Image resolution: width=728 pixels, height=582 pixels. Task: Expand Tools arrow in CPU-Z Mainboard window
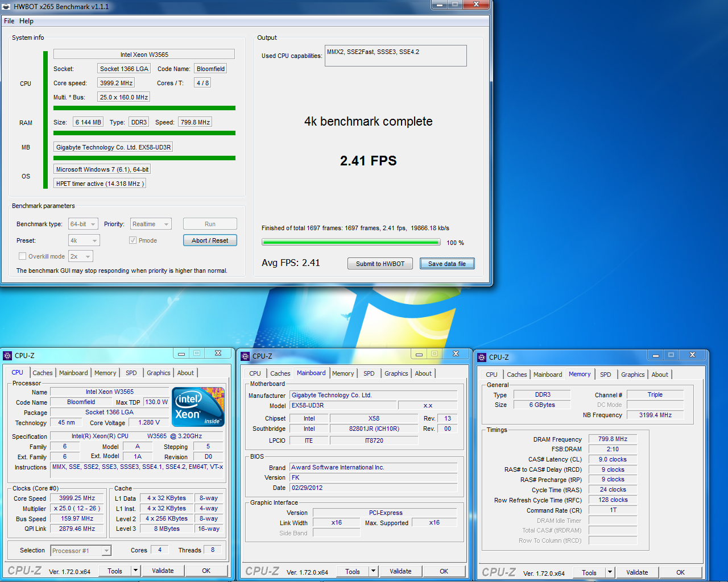point(373,571)
